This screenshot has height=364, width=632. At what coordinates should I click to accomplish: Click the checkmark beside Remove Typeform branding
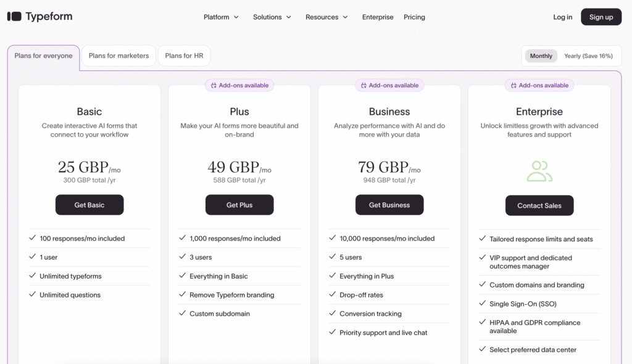[x=183, y=295]
